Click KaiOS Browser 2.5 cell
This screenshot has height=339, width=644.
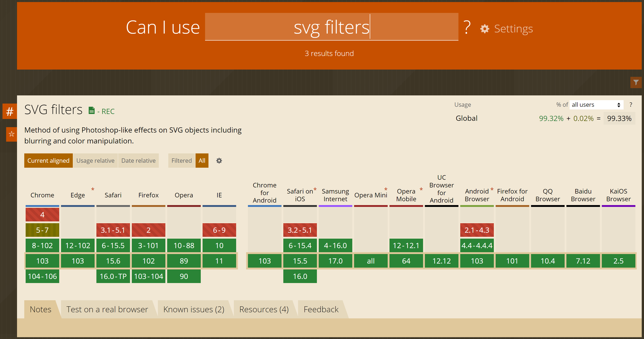pyautogui.click(x=618, y=261)
